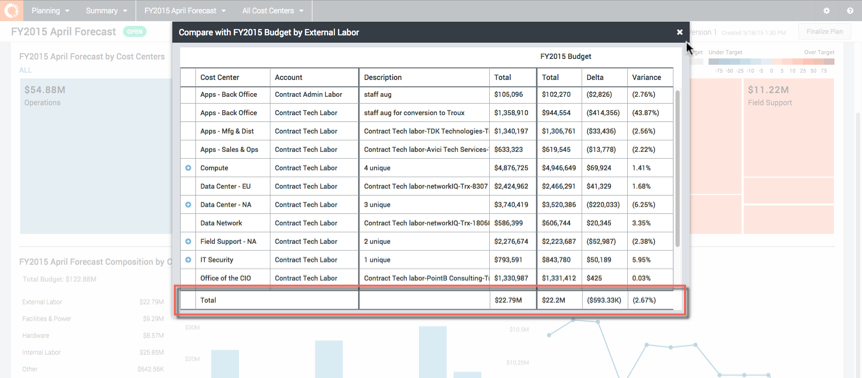Open the settings gear icon
Image resolution: width=862 pixels, height=378 pixels.
(826, 10)
